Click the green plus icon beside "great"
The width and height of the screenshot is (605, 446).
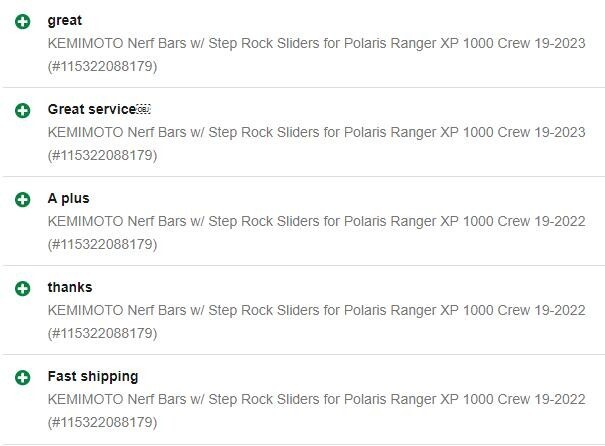(x=23, y=21)
